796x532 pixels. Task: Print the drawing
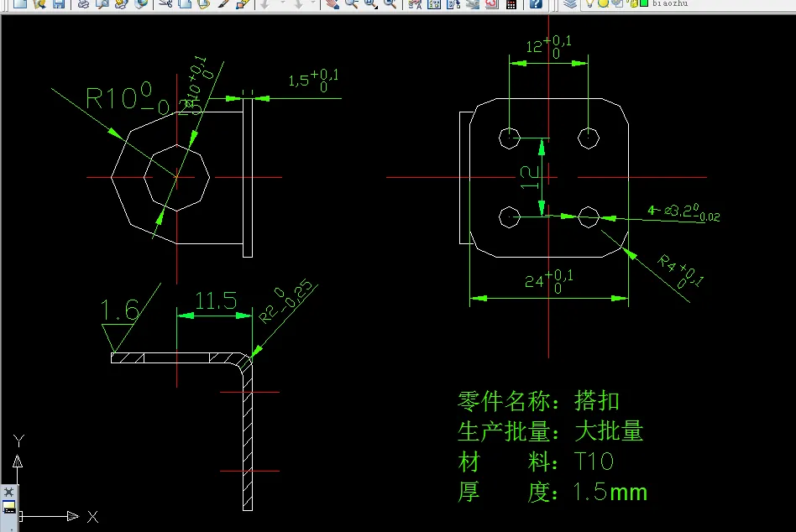pyautogui.click(x=81, y=5)
